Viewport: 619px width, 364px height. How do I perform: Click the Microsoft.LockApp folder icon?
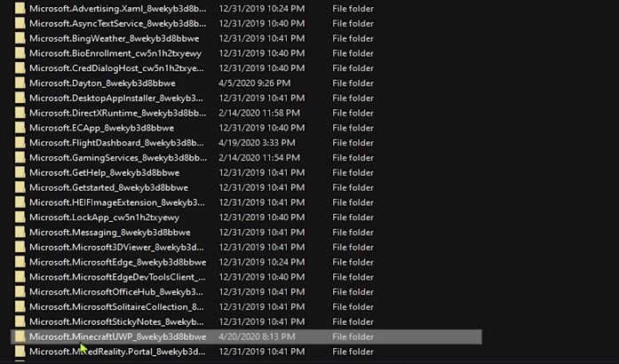20,218
